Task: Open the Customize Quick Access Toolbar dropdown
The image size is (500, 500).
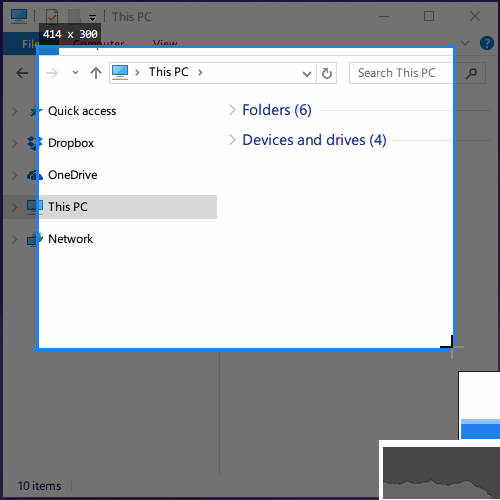Action: [x=92, y=17]
